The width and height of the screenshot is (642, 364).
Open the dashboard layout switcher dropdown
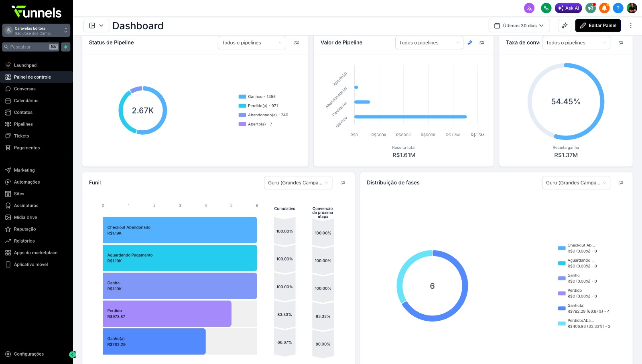coord(96,26)
